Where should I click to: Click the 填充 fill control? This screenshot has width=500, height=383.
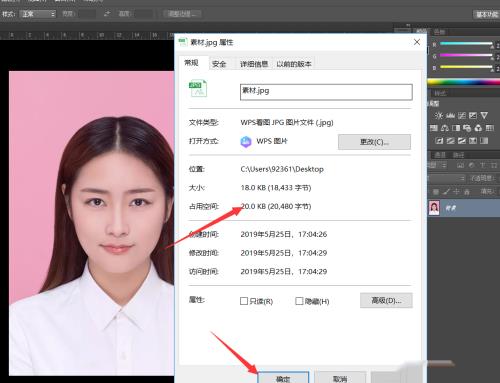click(x=488, y=192)
